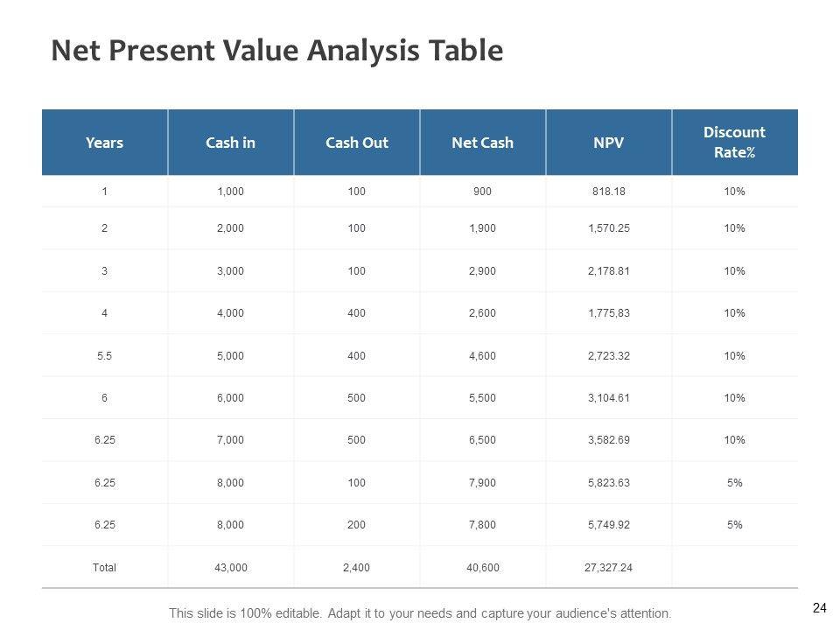Select the total NPV value 27,327.24
The width and height of the screenshot is (840, 630).
(608, 567)
